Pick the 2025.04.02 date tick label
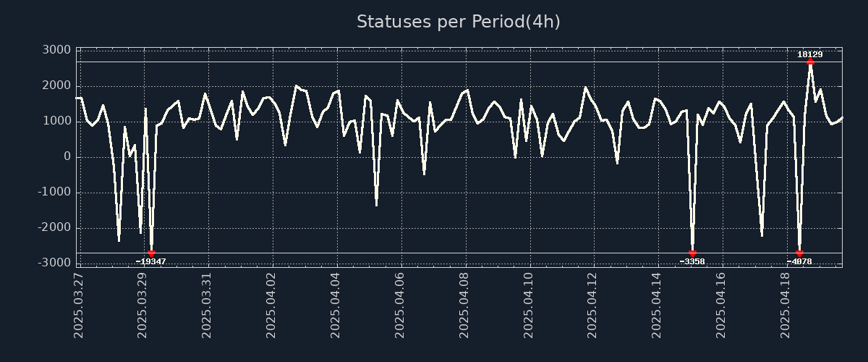This screenshot has height=362, width=868. (272, 305)
